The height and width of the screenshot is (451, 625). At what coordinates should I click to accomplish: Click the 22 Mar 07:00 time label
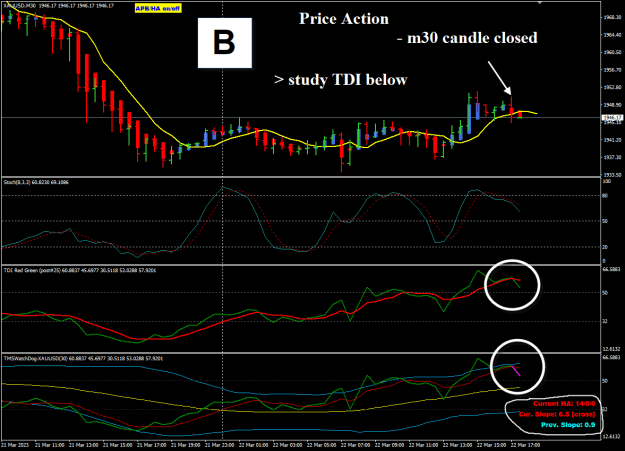[355, 445]
